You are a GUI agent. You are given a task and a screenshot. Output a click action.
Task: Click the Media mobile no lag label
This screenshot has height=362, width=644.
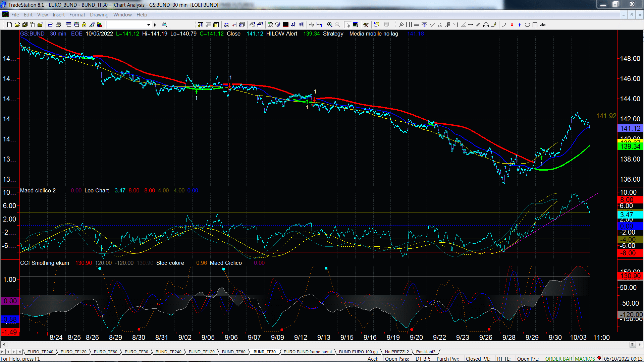tap(374, 34)
